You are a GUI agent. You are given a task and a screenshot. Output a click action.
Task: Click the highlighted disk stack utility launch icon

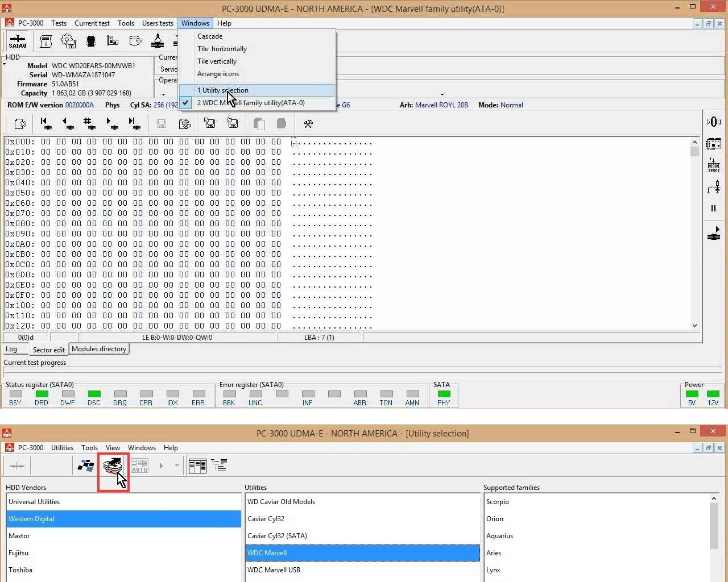pyautogui.click(x=113, y=467)
